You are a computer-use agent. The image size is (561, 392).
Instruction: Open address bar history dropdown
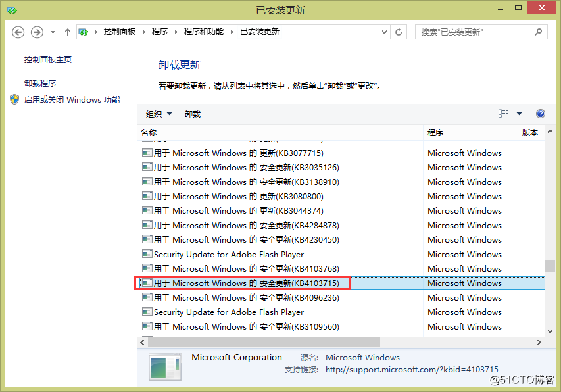[x=384, y=32]
